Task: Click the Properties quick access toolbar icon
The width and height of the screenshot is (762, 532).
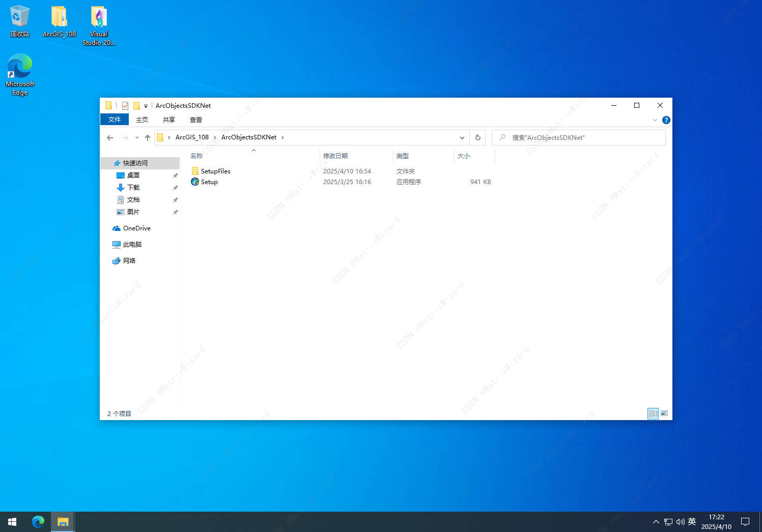Action: [125, 106]
